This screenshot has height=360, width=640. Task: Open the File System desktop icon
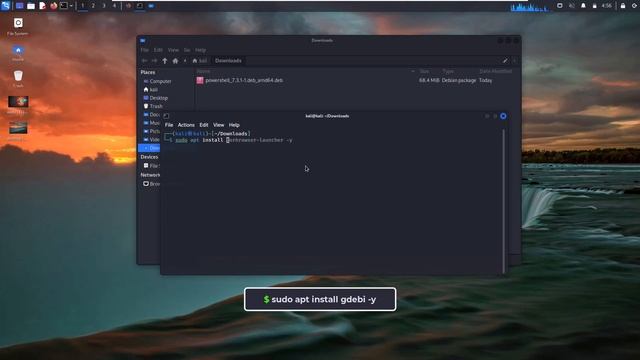18,27
